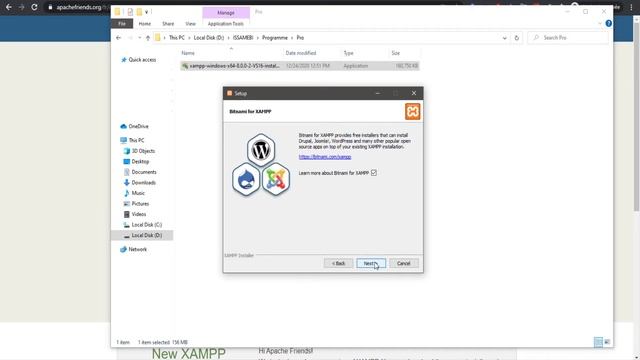Select the Manage contextual tab
The height and width of the screenshot is (360, 640).
(x=226, y=13)
